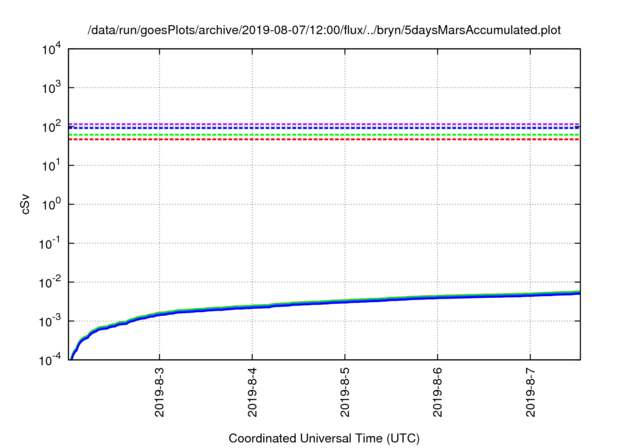Select the 10^-1 y-axis label
640x448 pixels.
point(50,244)
